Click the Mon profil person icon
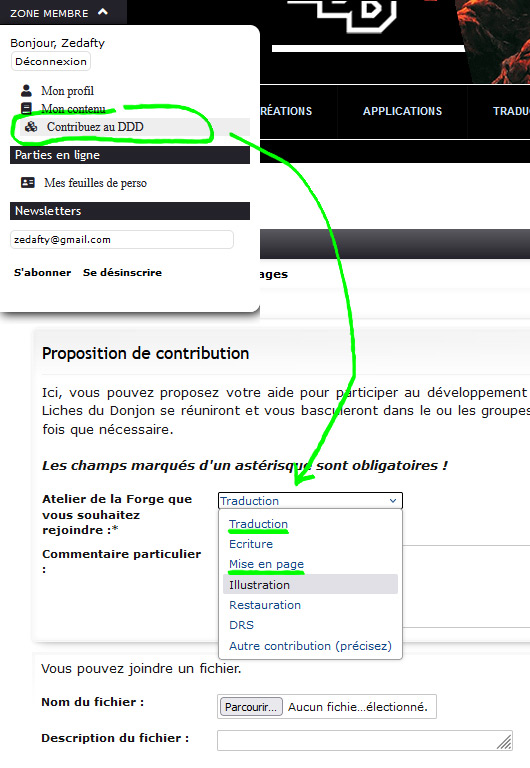Screen dimensions: 530x768 (x=26, y=91)
